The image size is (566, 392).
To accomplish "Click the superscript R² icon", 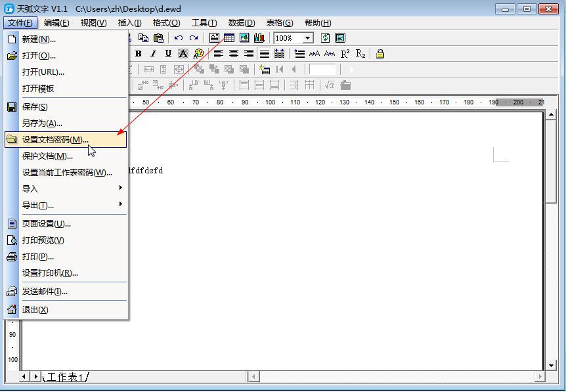I will (x=345, y=54).
